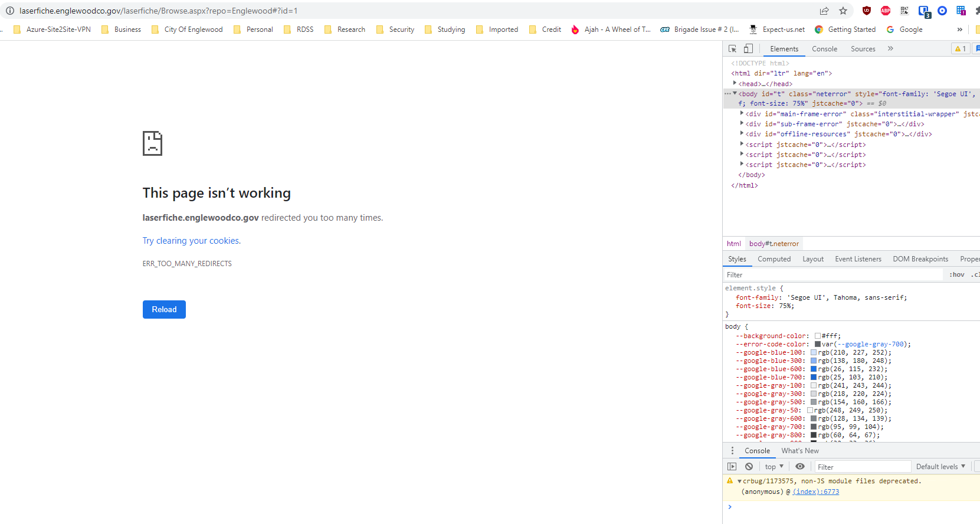The width and height of the screenshot is (980, 524).
Task: Click the share page icon
Action: (824, 11)
